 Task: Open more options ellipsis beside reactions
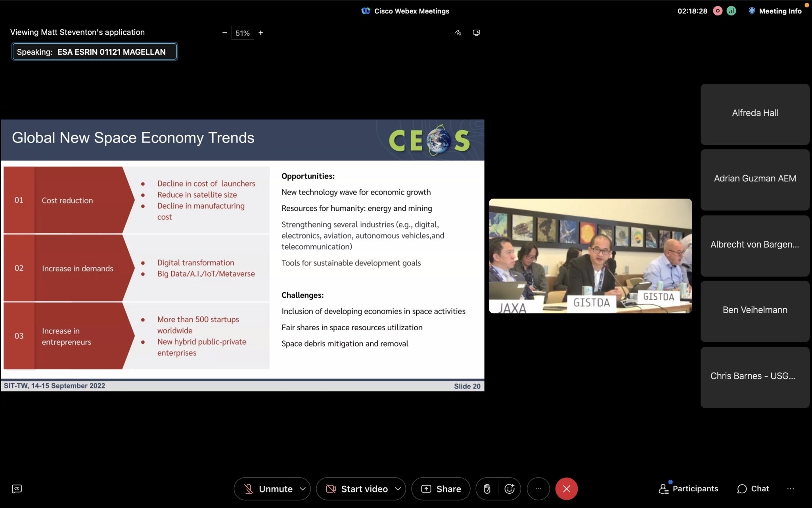point(538,489)
